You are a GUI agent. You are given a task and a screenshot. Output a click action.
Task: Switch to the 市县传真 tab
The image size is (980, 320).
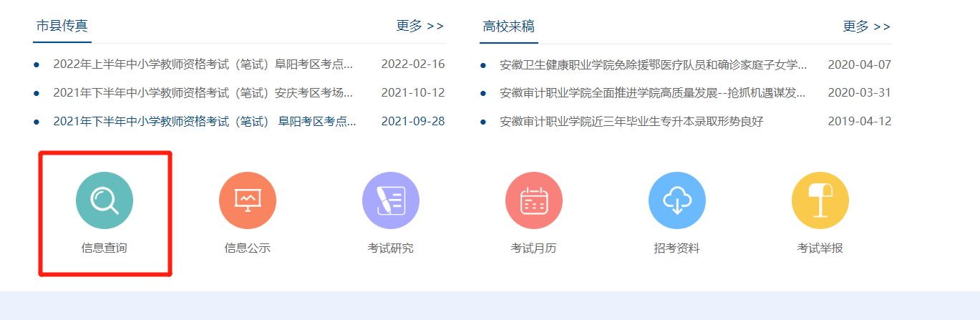coord(62,26)
